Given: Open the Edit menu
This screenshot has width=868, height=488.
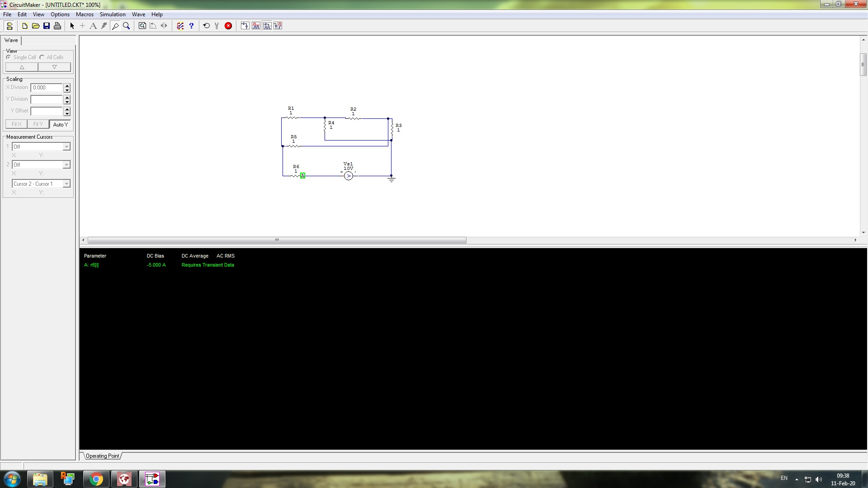Looking at the screenshot, I should coord(22,14).
